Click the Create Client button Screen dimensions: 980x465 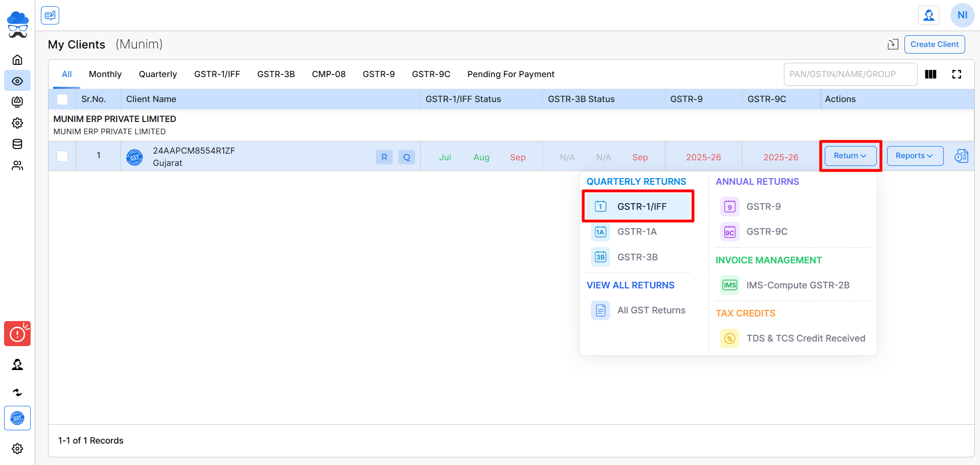[x=935, y=44]
